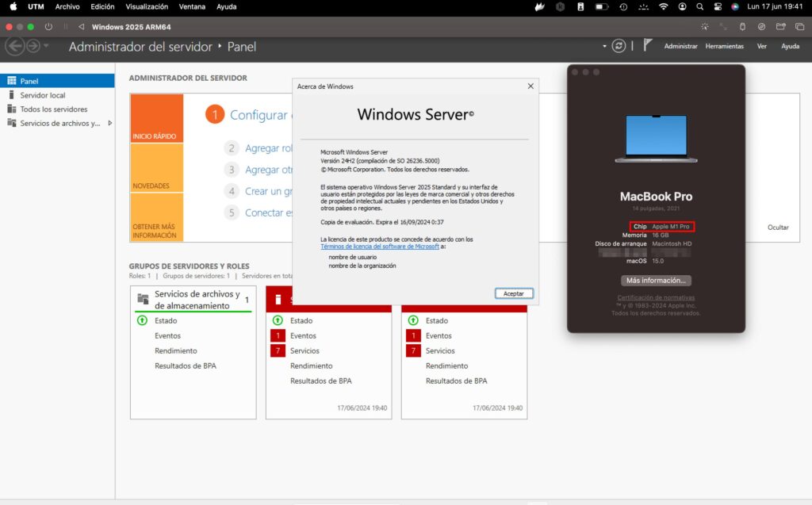Click the menu bar date and time

[x=775, y=6]
